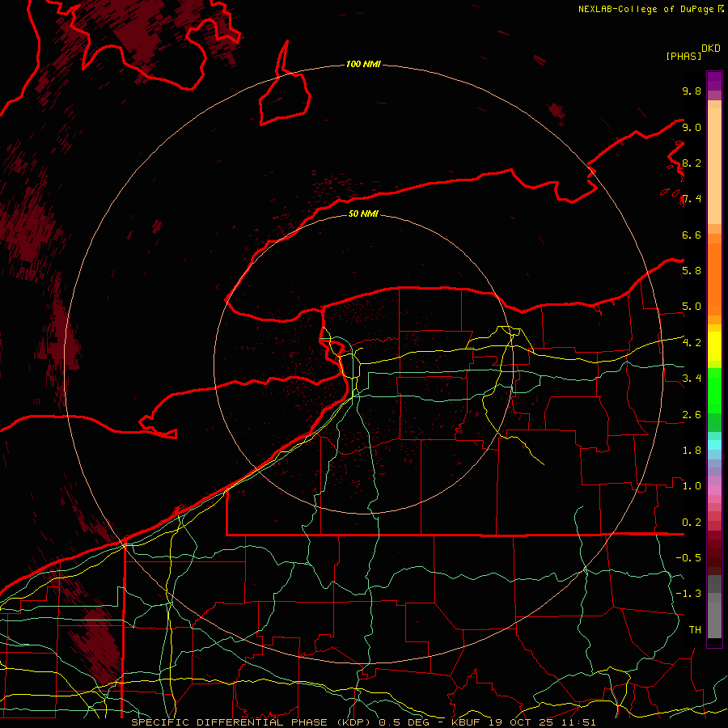Click the 4.2 legend value
This screenshot has height=728, width=728.
[692, 343]
